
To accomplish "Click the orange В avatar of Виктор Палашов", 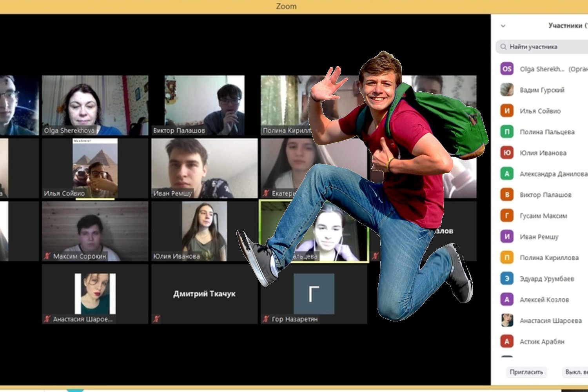I will pyautogui.click(x=507, y=194).
